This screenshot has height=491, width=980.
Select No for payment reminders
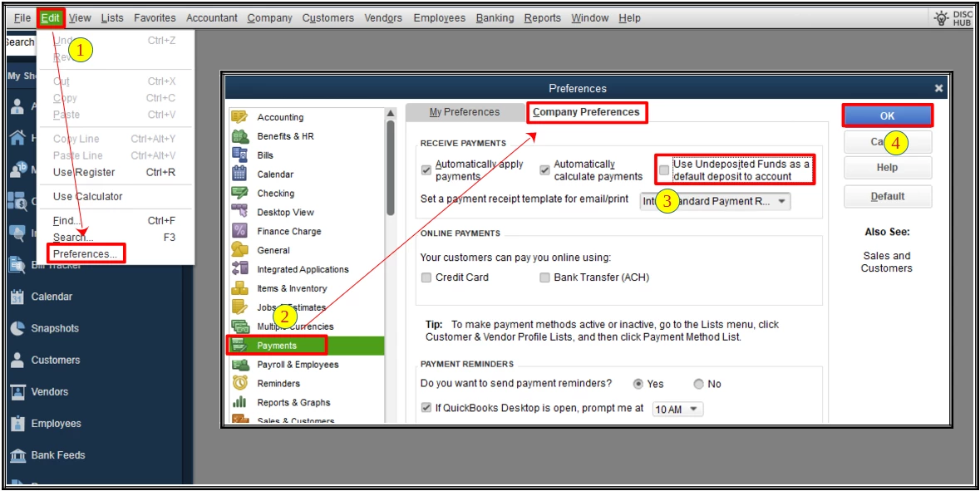click(699, 384)
